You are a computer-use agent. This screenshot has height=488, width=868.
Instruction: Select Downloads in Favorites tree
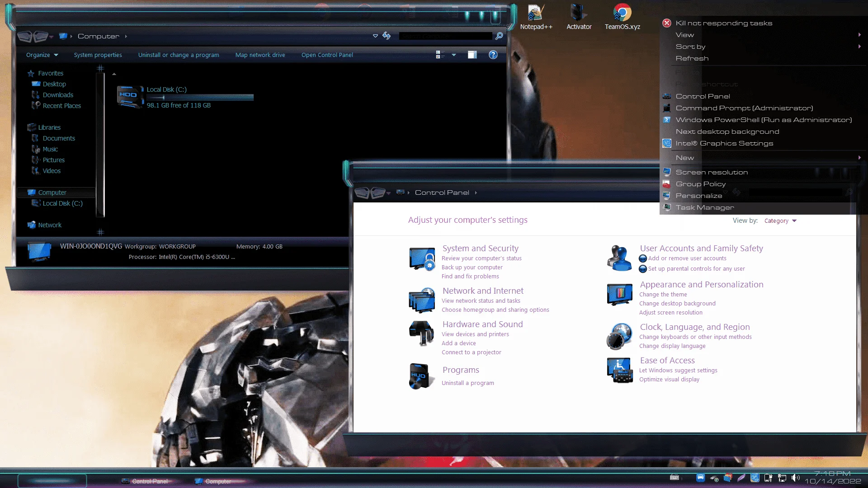58,95
